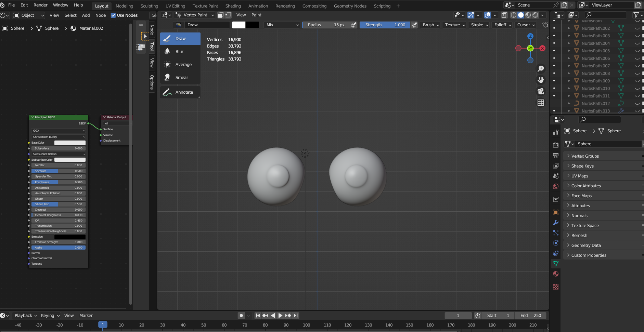Expand NurbsPath.003 in outliner
This screenshot has width=644, height=332.
[x=569, y=36]
